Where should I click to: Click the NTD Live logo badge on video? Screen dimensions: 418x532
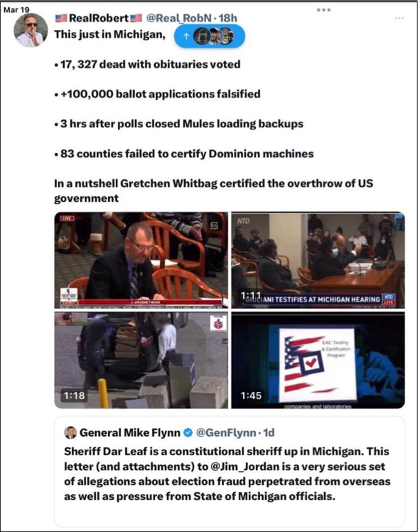coord(388,299)
